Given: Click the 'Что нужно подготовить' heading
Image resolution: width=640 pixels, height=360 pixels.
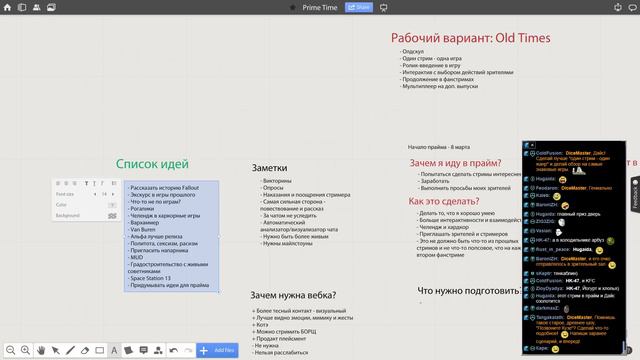Looking at the screenshot, I should [x=469, y=291].
